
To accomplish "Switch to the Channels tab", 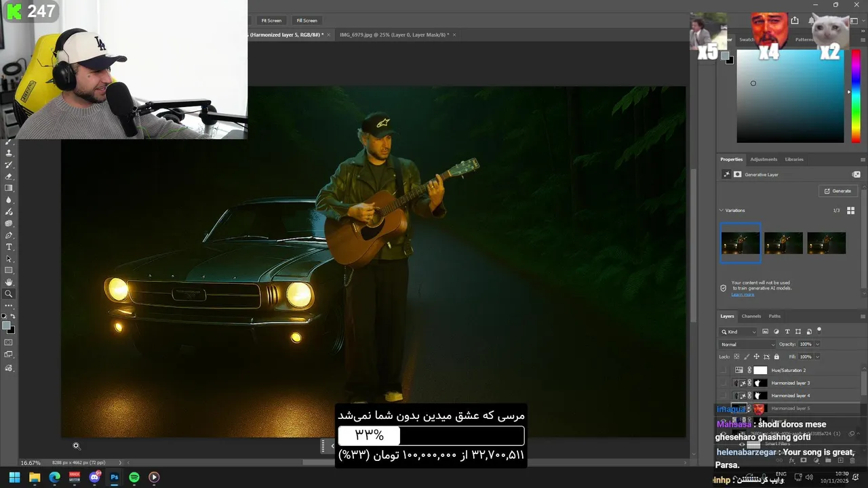I will coord(751,317).
